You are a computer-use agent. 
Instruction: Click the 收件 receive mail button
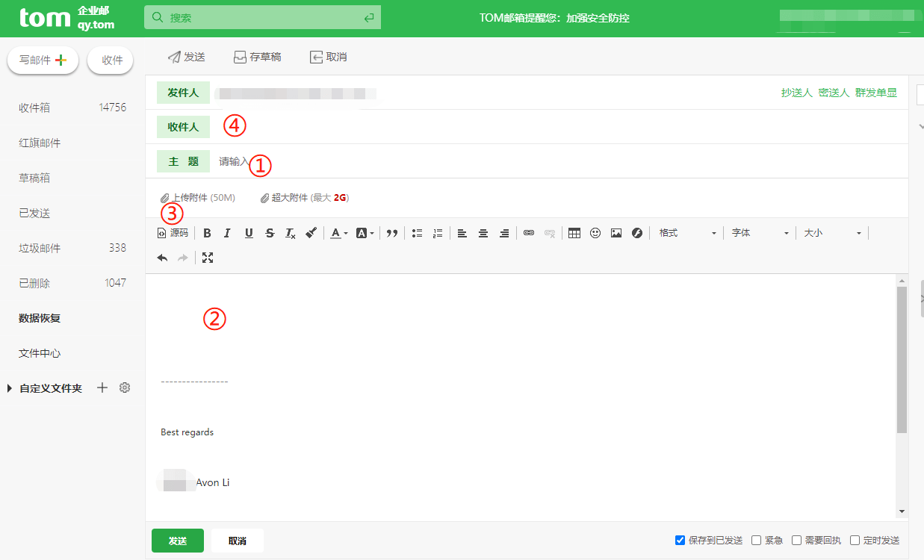pyautogui.click(x=111, y=60)
